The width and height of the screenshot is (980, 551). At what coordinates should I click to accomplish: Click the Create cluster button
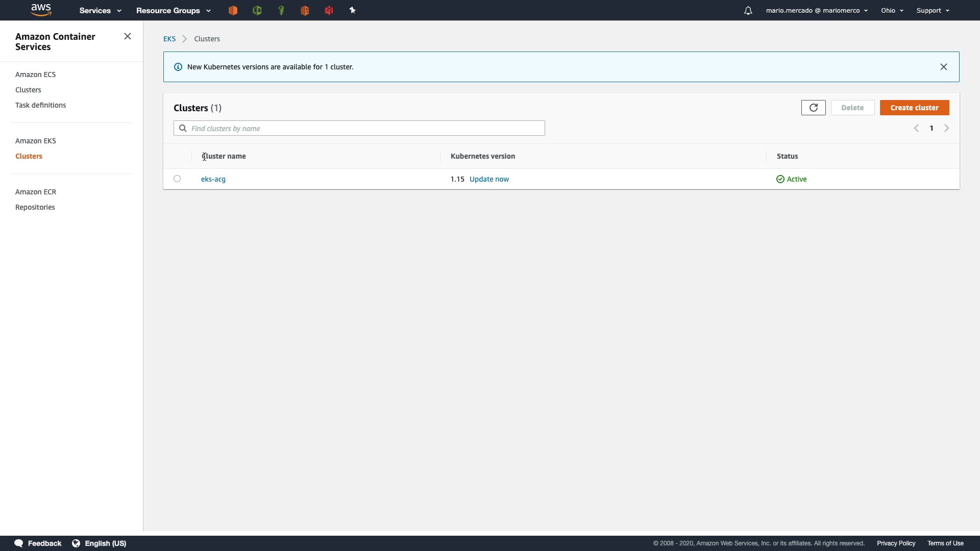[x=914, y=108]
